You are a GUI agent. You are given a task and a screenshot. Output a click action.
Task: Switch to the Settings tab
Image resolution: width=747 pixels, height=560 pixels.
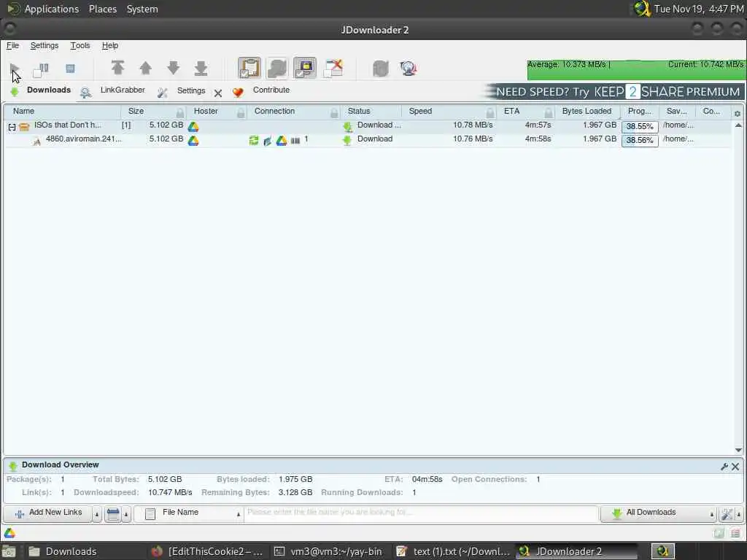[x=182, y=90]
